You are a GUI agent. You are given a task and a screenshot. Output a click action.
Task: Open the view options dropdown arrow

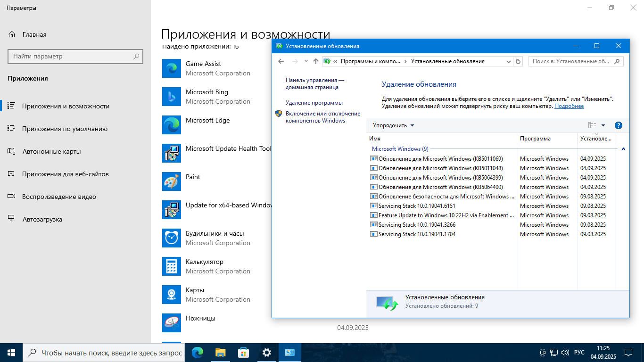click(x=603, y=125)
